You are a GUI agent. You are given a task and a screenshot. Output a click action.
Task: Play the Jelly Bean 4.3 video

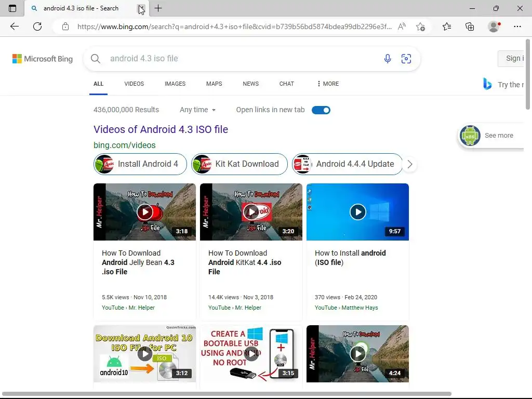[144, 212]
